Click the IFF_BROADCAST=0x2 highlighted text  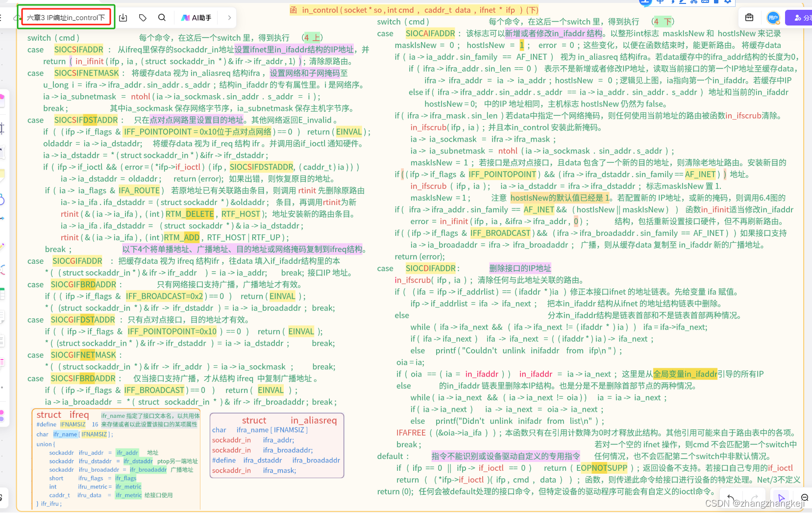pyautogui.click(x=165, y=296)
